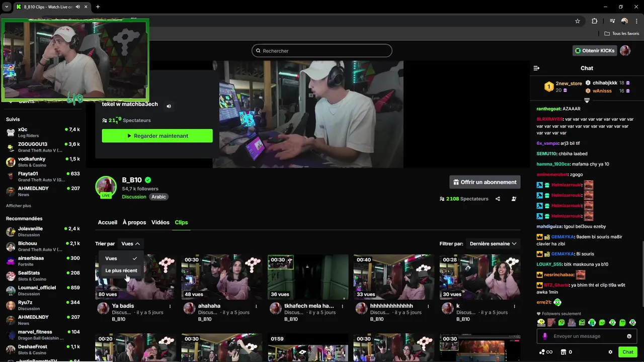
Task: Click Afficher plus in the sidebar
Action: pyautogui.click(x=19, y=206)
